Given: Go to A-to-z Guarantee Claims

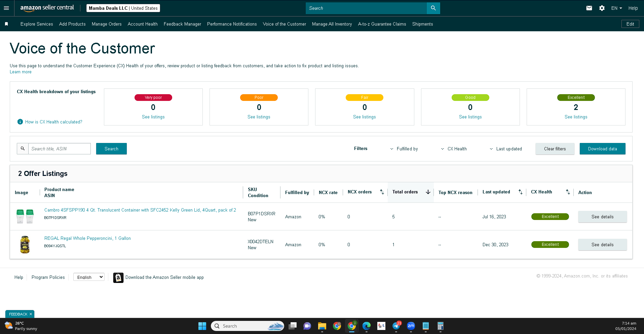Looking at the screenshot, I should 382,24.
